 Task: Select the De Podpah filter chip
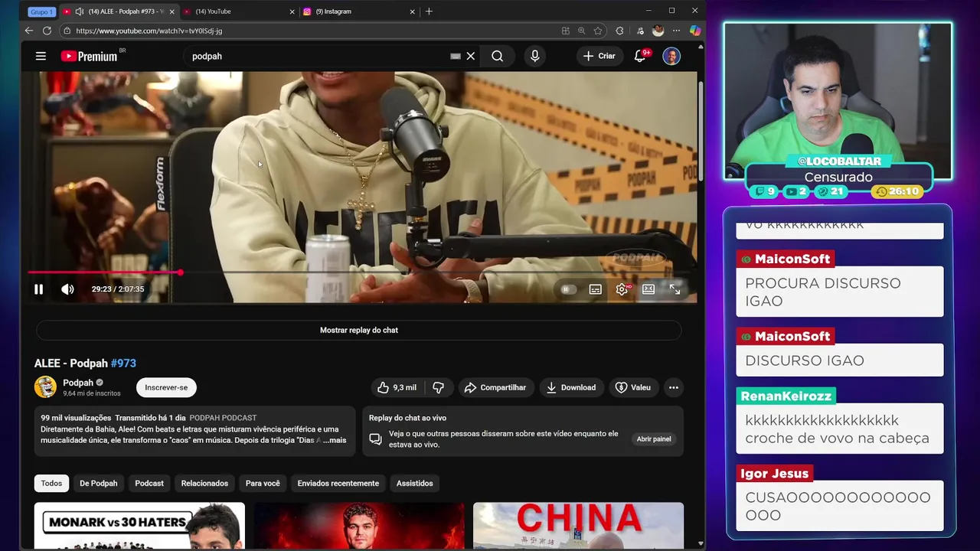(99, 483)
